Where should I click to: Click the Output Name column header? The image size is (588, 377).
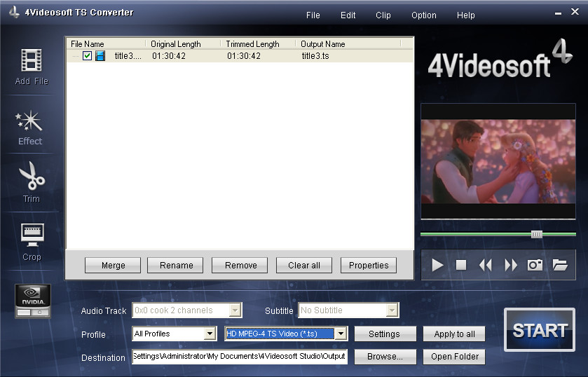tap(348, 44)
